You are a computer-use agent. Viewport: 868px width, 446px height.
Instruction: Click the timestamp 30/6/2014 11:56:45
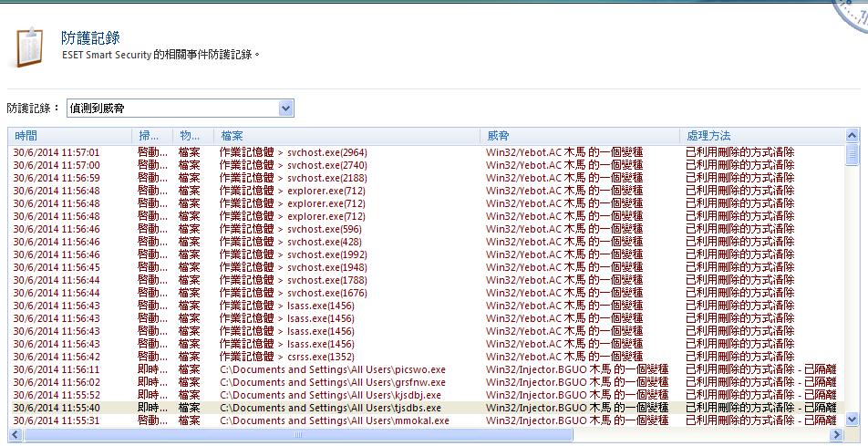(57, 267)
